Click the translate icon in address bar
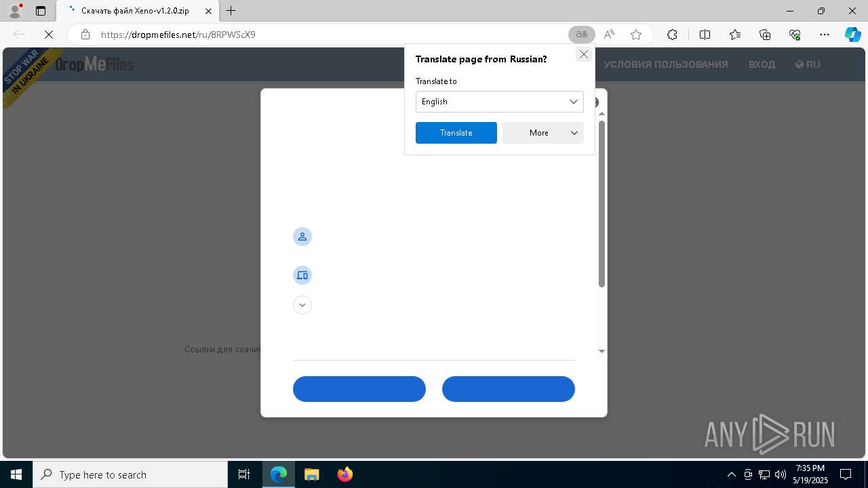Image resolution: width=868 pixels, height=488 pixels. point(582,35)
